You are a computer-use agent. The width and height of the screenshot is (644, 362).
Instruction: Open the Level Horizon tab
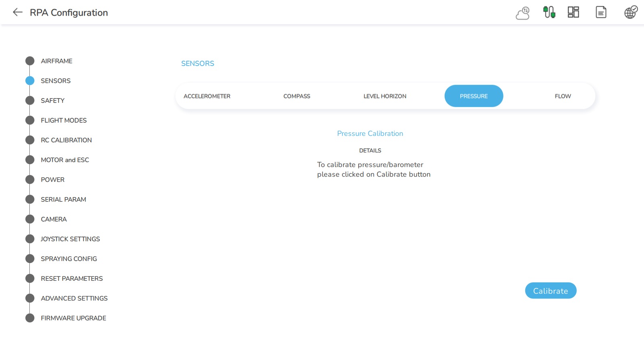point(385,96)
